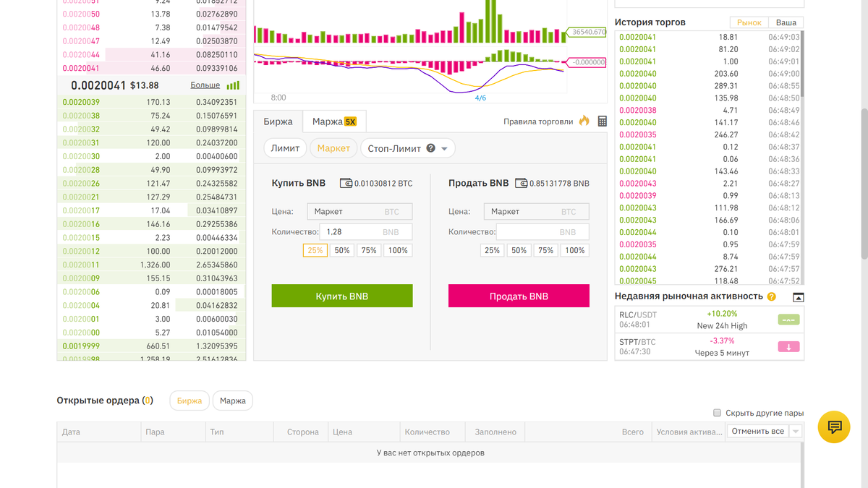
Task: Select the Маркет order type
Action: click(333, 148)
